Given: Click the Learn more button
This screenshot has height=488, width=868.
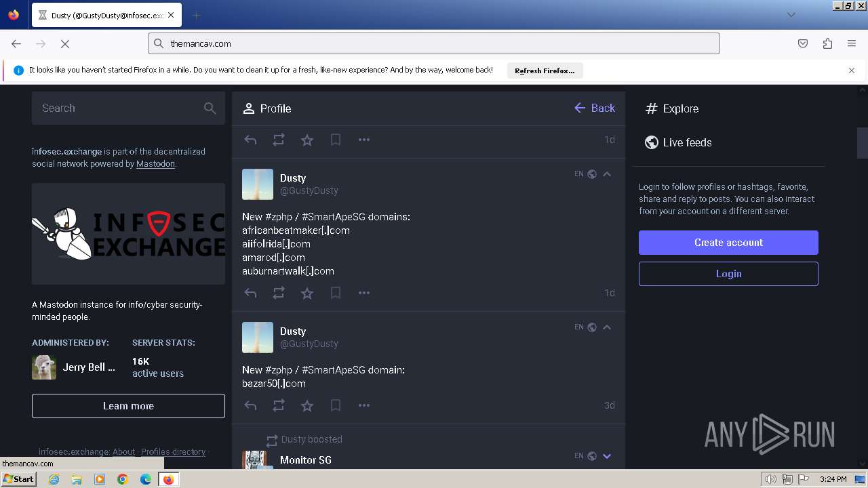Looking at the screenshot, I should 128,406.
